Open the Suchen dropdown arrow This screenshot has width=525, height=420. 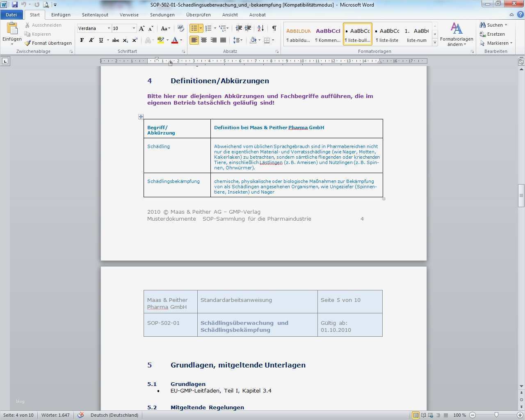click(506, 25)
